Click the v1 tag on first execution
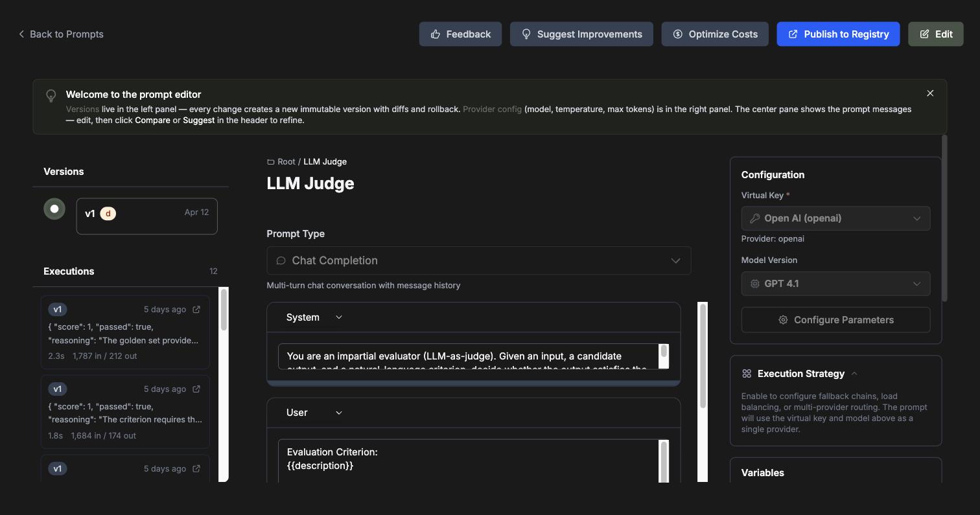 (58, 310)
